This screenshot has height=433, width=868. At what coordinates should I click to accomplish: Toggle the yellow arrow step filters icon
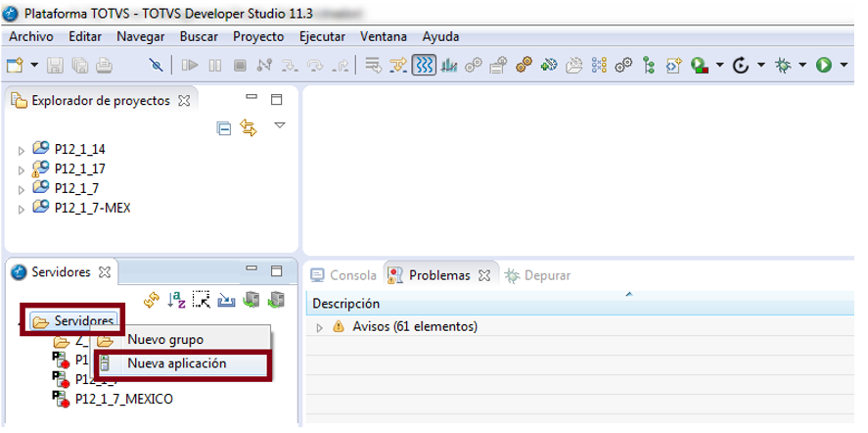coord(398,66)
